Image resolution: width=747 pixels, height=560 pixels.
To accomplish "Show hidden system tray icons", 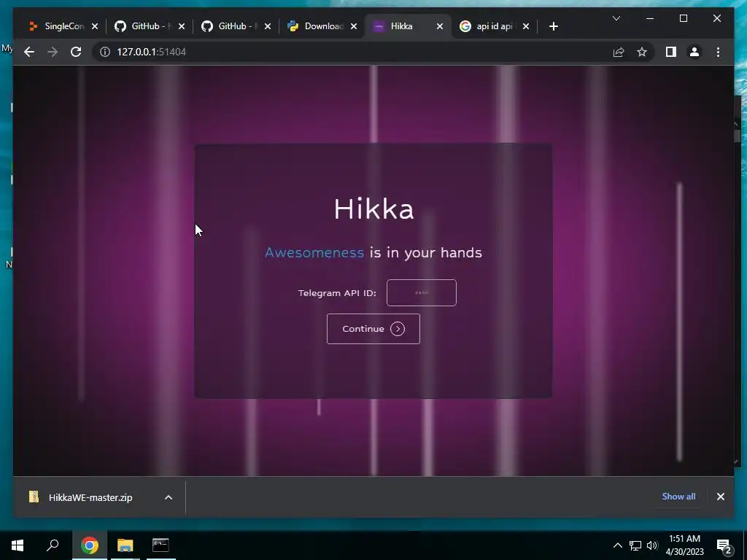I will click(617, 545).
